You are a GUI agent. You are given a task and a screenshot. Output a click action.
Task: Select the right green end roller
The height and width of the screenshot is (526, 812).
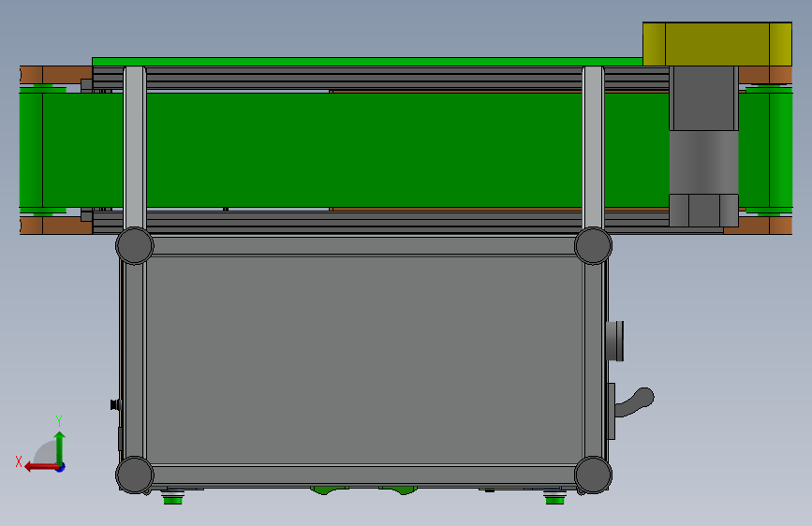click(780, 150)
